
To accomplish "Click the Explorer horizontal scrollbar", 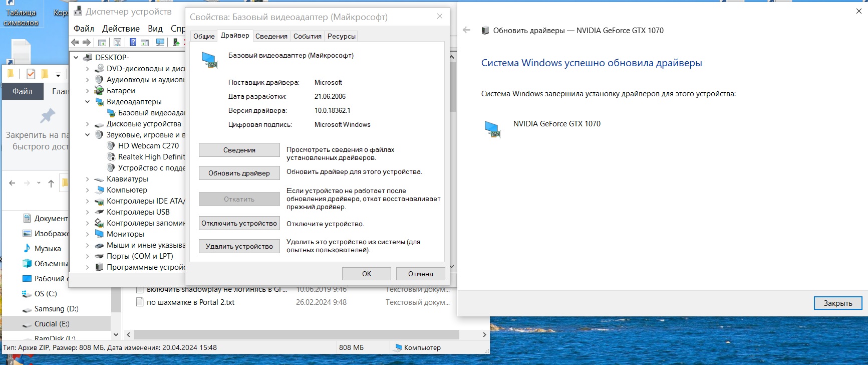I will (x=297, y=334).
